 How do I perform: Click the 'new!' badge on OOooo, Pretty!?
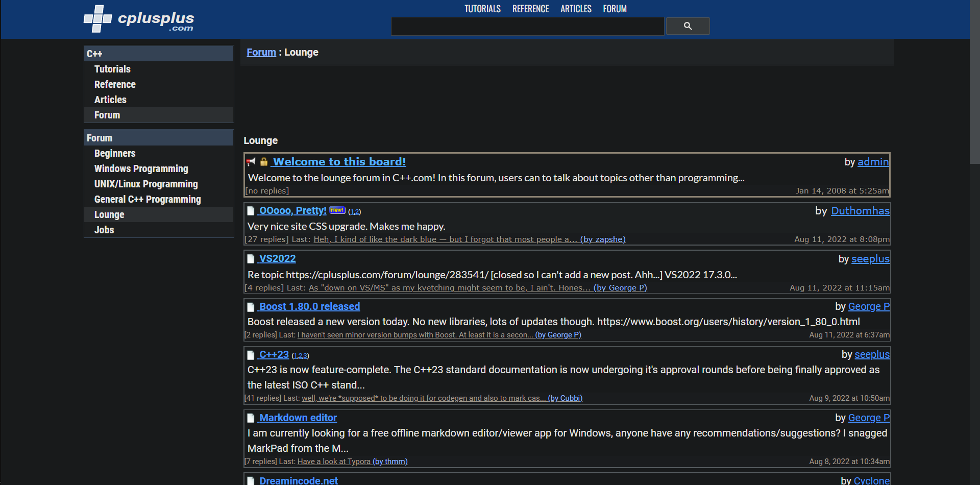pos(337,210)
